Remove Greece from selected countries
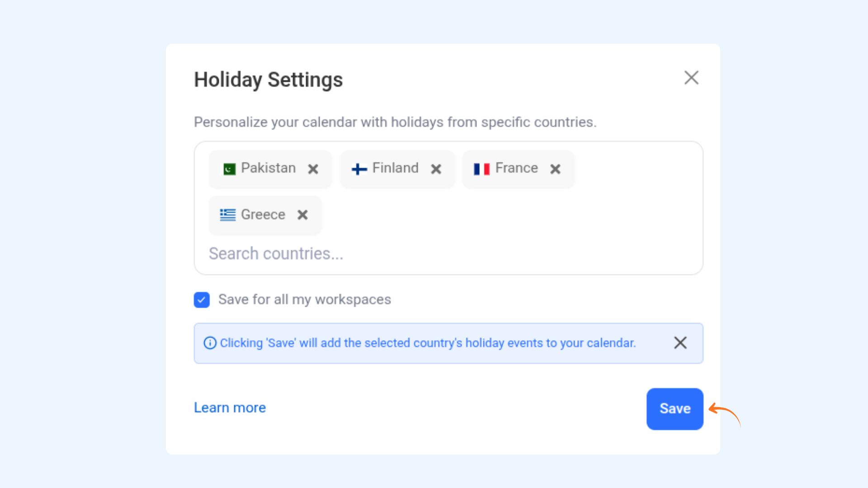Image resolution: width=868 pixels, height=488 pixels. pos(302,215)
